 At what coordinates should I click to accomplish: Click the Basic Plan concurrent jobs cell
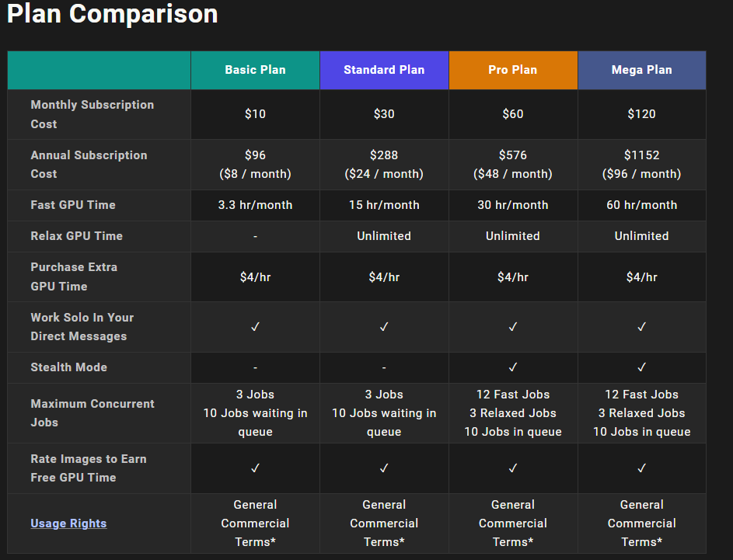tap(255, 413)
